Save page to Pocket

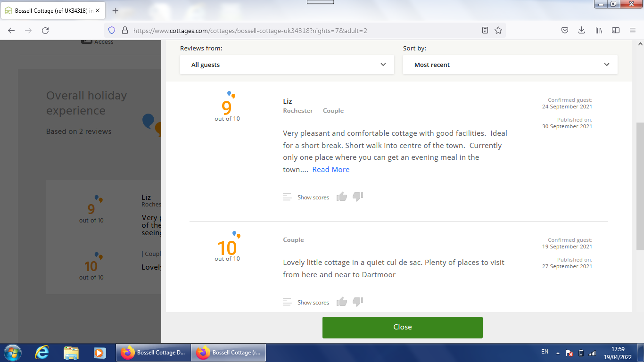click(x=565, y=30)
